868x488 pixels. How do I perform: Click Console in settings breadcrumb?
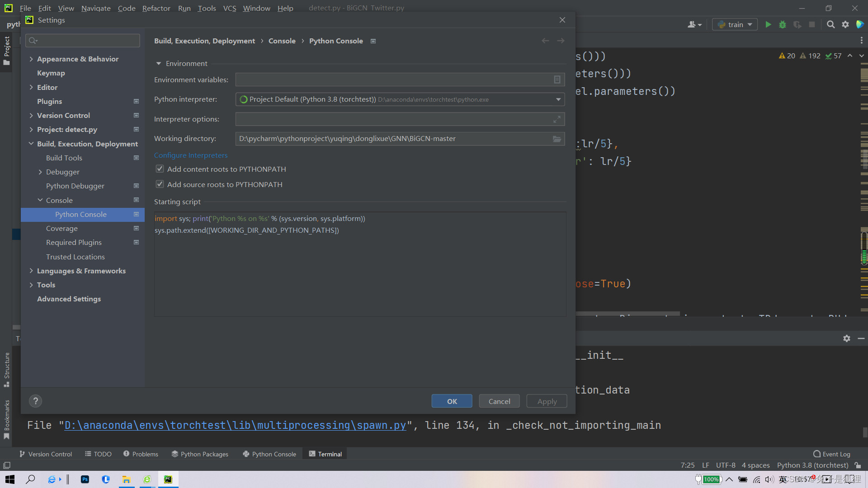coord(282,41)
